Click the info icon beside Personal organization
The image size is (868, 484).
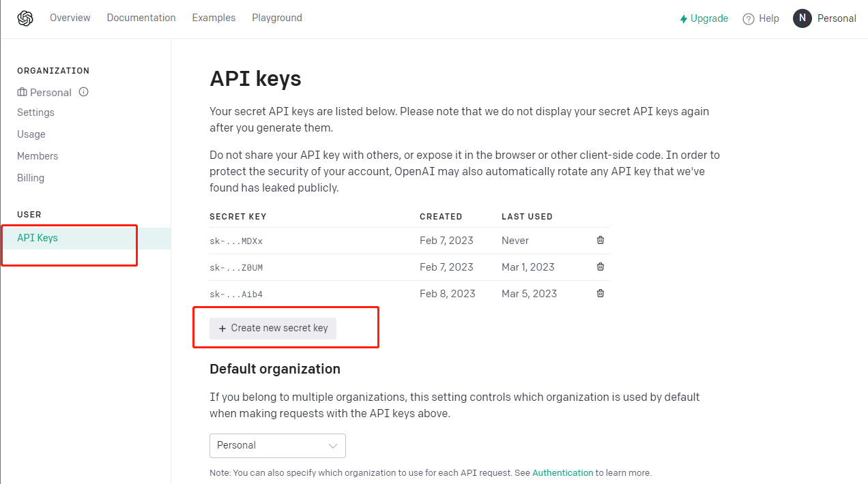coord(83,92)
